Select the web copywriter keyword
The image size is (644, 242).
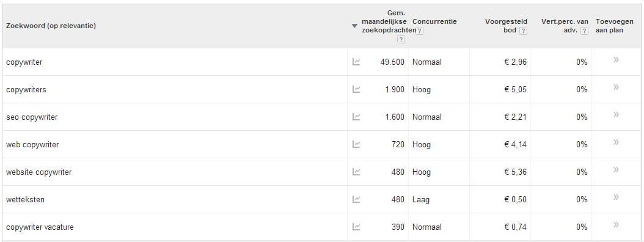[32, 145]
